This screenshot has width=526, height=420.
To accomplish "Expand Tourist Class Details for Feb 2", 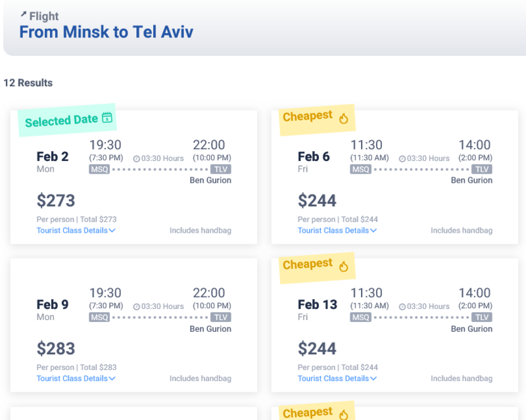I will point(76,231).
